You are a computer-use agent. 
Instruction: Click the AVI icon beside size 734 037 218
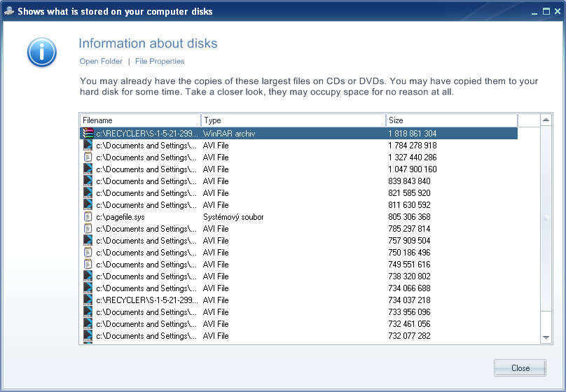click(88, 300)
